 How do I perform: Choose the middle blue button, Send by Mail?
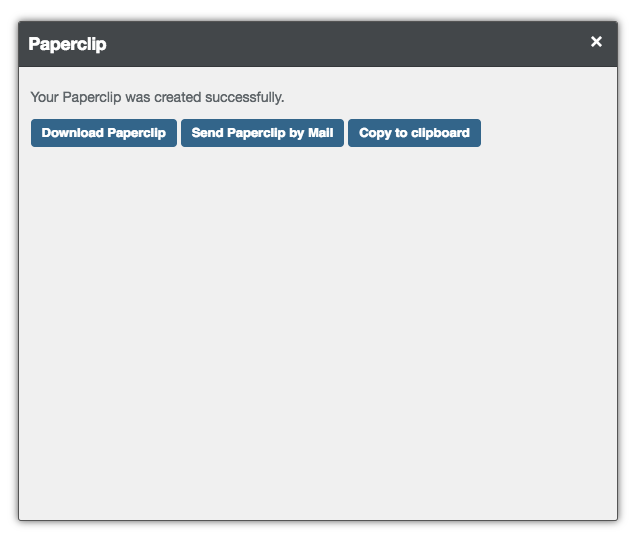pyautogui.click(x=262, y=133)
